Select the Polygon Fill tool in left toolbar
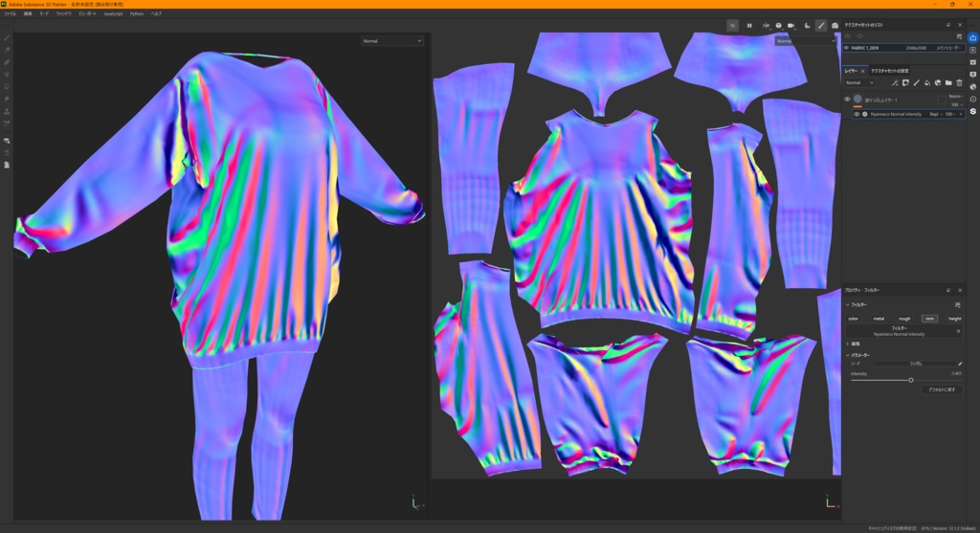 coord(7,75)
